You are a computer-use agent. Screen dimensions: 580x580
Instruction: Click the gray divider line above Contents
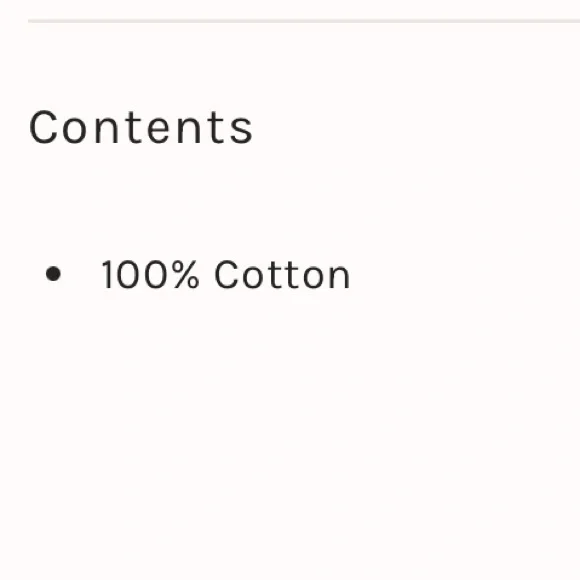point(304,21)
